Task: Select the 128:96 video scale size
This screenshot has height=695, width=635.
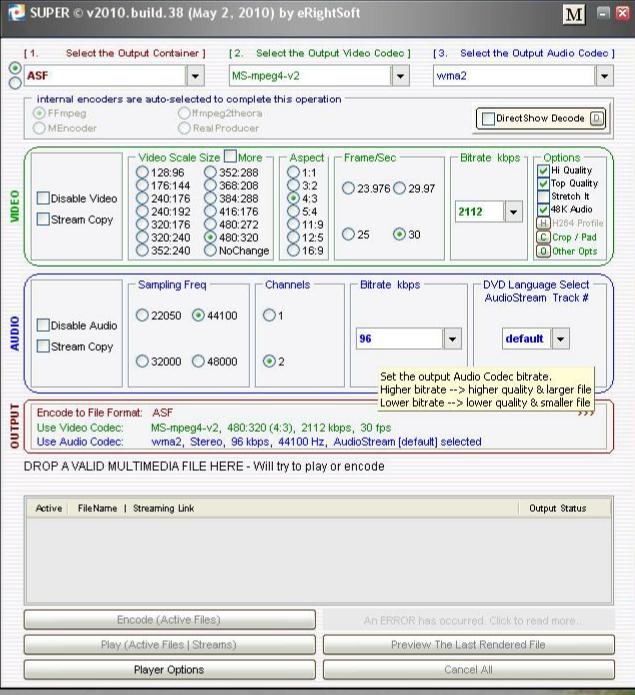Action: [142, 172]
